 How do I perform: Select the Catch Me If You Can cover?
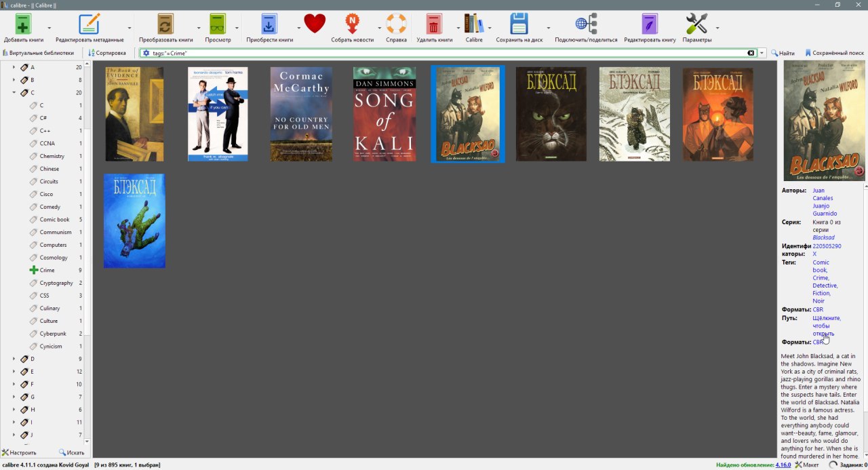tap(218, 114)
